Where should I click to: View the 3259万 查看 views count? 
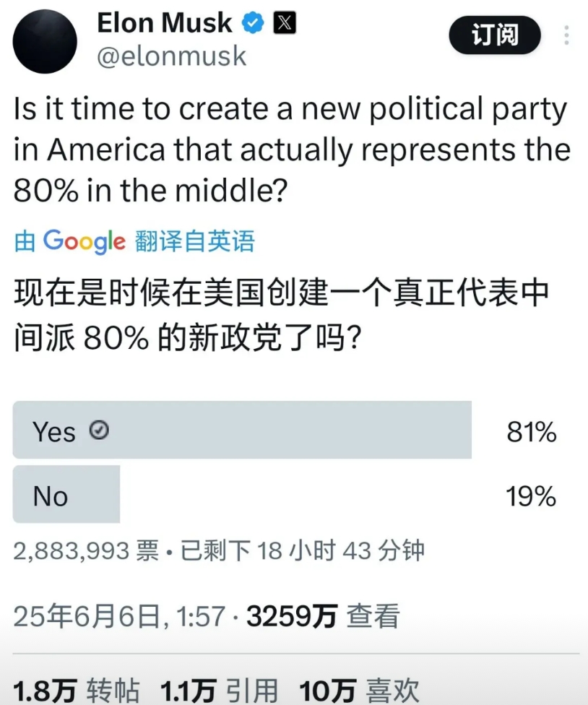click(323, 616)
